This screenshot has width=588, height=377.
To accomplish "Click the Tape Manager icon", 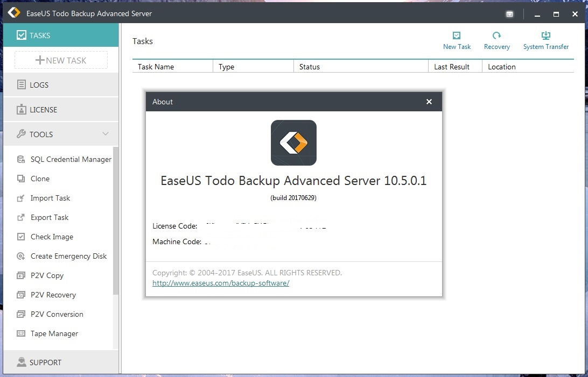I will coord(21,333).
